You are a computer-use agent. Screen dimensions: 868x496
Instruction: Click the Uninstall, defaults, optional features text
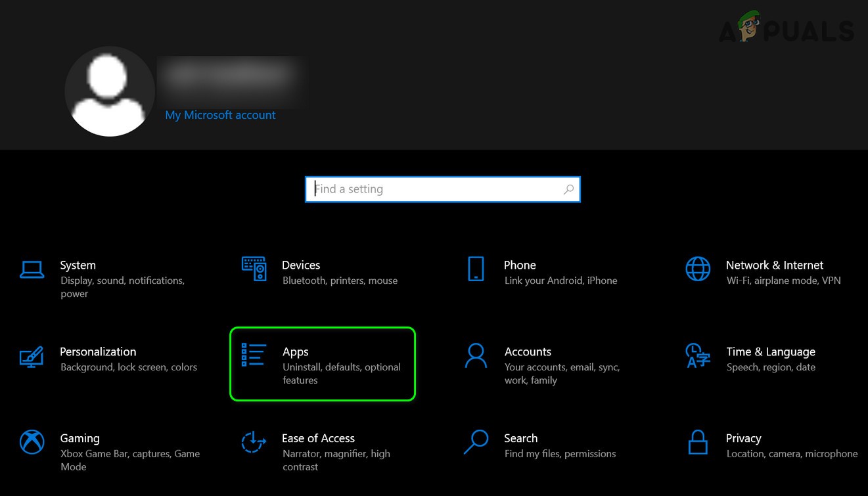click(x=342, y=373)
